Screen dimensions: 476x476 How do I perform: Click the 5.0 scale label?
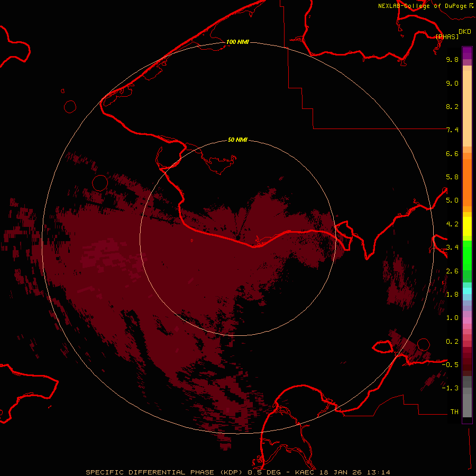coord(452,200)
